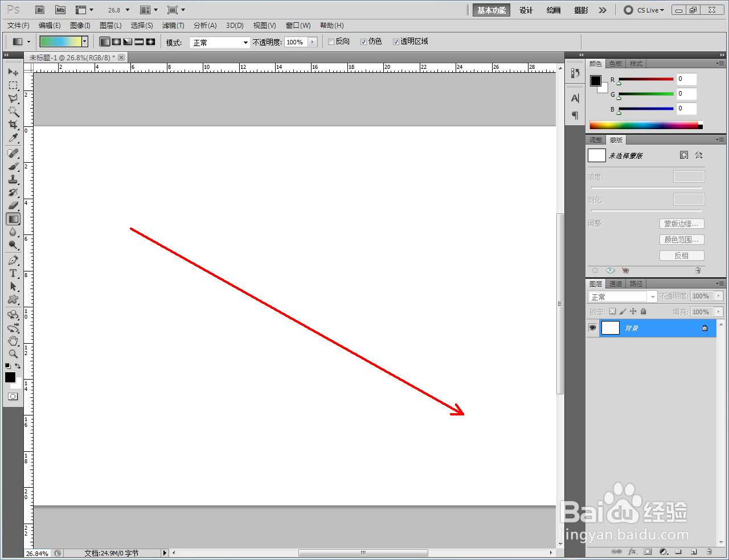Open the 图像(I) menu
This screenshot has width=729, height=560.
(80, 26)
